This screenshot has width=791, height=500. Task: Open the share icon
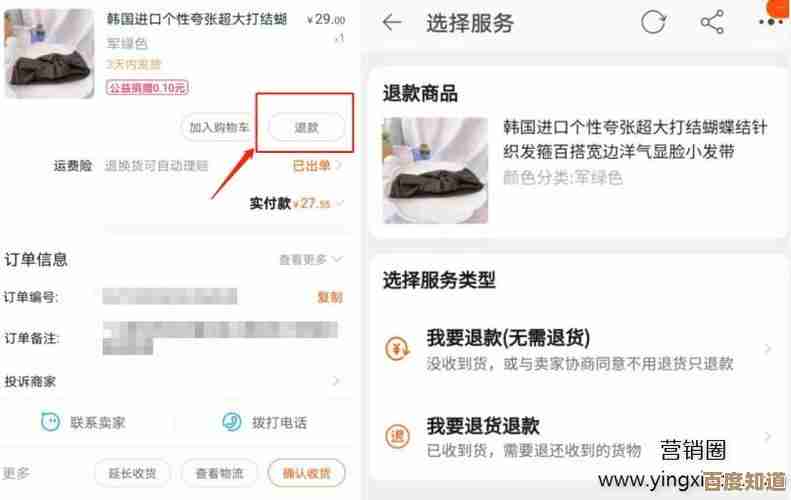coord(712,22)
